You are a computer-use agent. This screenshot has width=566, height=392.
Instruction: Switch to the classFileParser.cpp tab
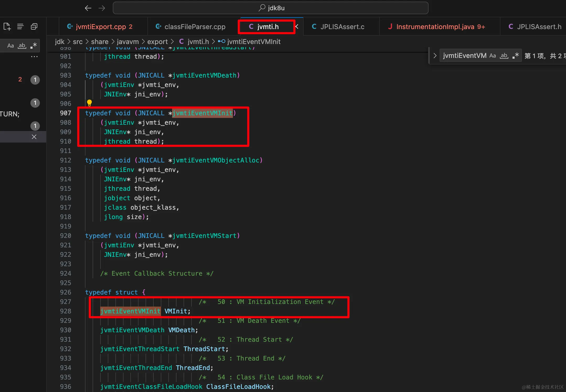(x=195, y=27)
